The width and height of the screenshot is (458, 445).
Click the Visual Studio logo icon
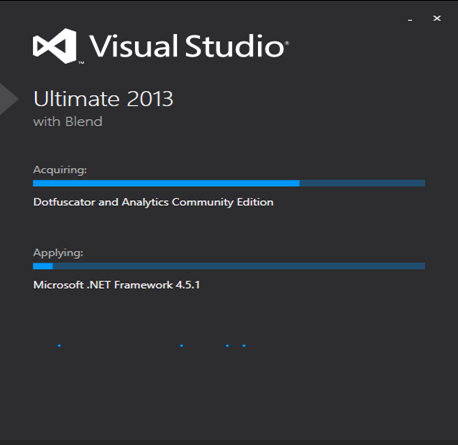[55, 46]
